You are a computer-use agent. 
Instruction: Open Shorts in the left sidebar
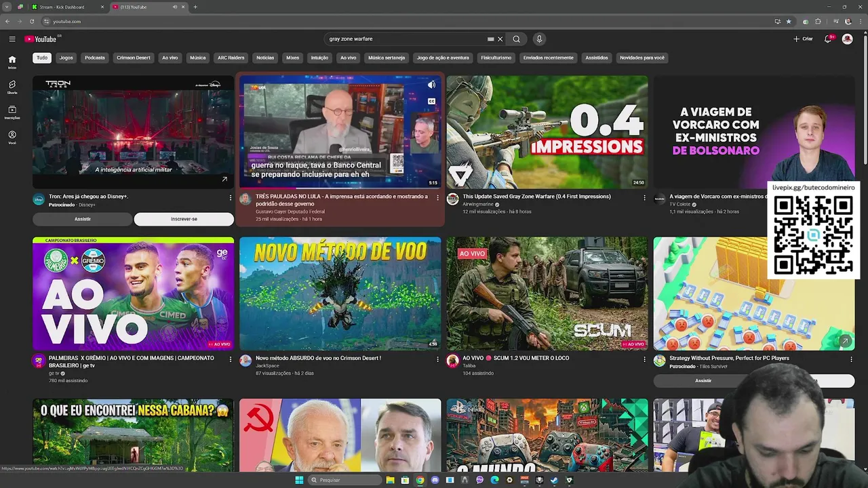(x=12, y=87)
